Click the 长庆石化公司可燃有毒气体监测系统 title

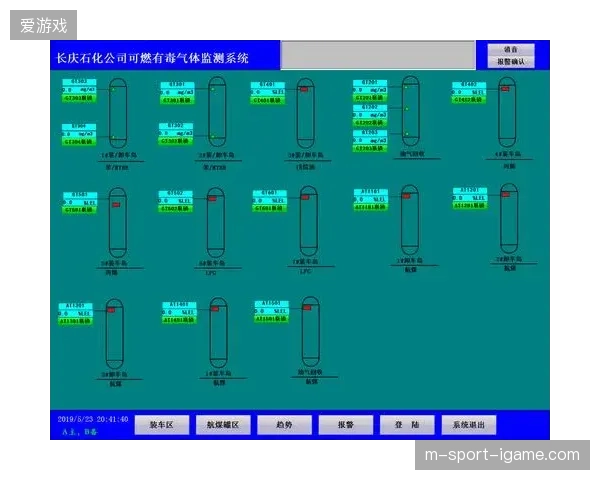click(x=153, y=58)
